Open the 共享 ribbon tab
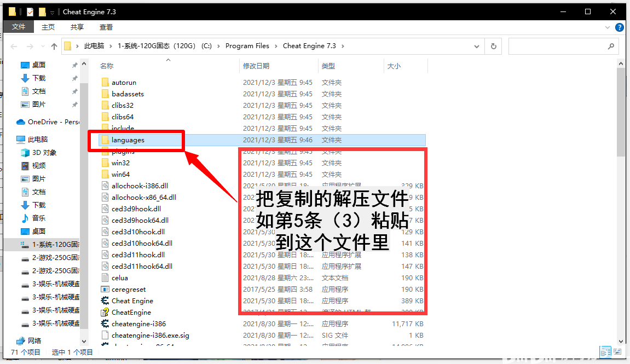This screenshot has height=364, width=630. 77,27
